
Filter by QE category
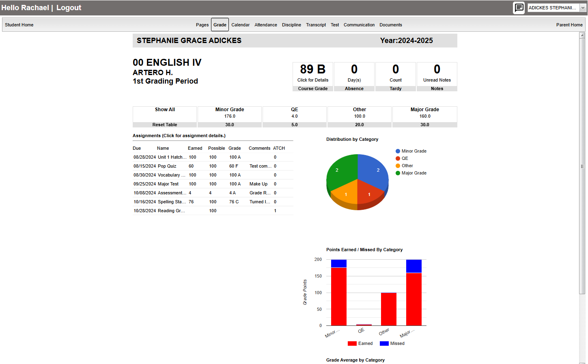[295, 117]
